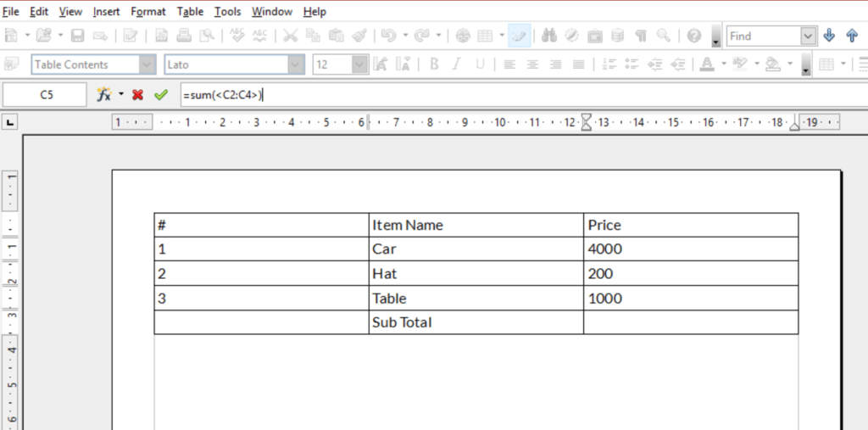The height and width of the screenshot is (430, 868).
Task: Export directly as PDF
Action: (161, 36)
